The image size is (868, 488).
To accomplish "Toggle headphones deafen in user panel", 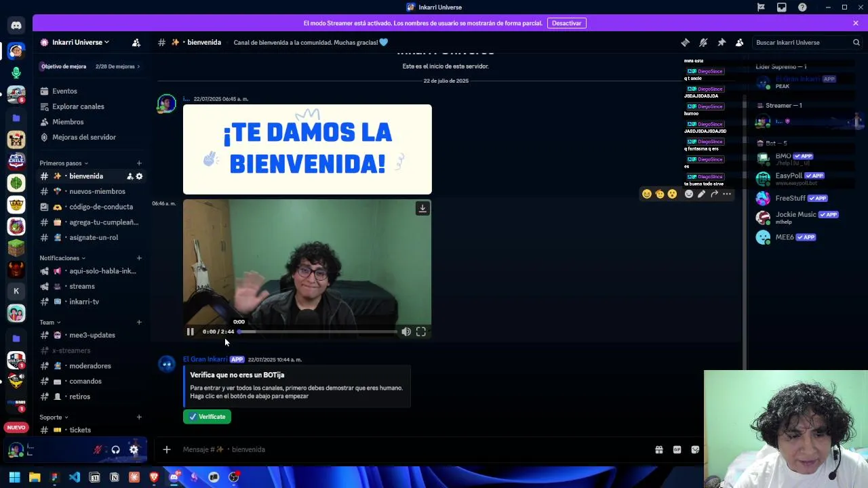I will [x=116, y=449].
